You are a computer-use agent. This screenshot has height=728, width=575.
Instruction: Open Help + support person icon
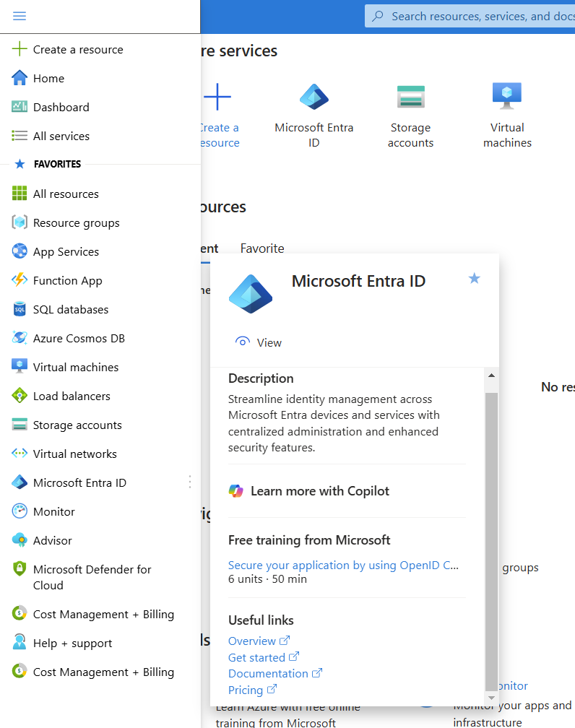19,642
